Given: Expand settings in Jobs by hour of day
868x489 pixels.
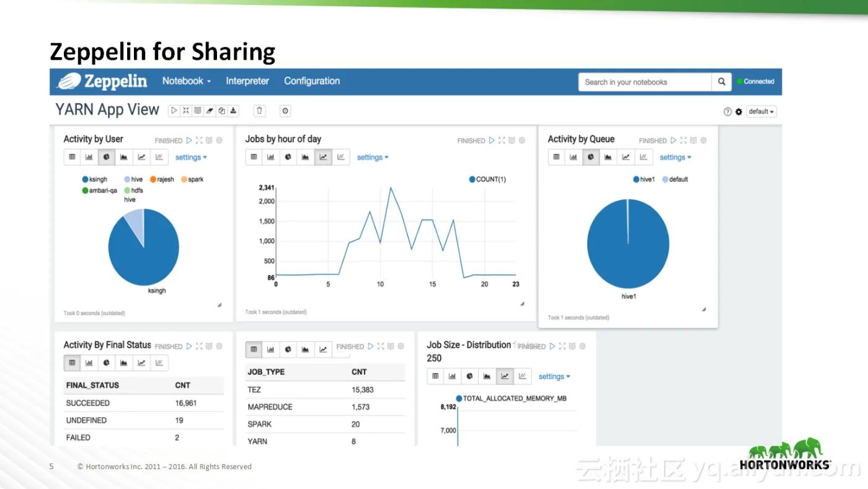Looking at the screenshot, I should point(373,158).
